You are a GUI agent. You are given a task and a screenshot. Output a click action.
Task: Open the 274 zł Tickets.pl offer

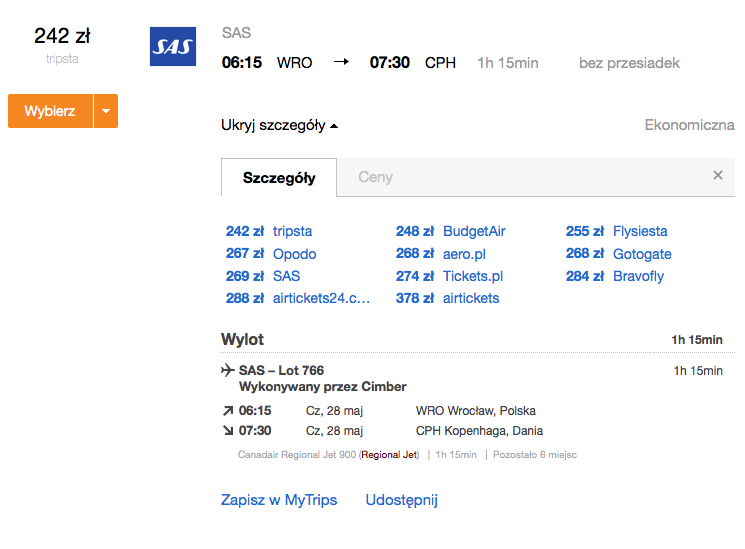(449, 276)
